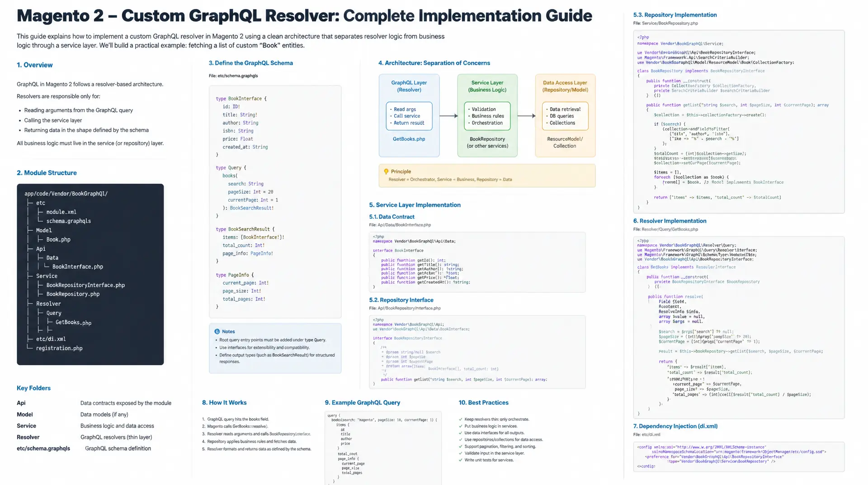The width and height of the screenshot is (868, 485).
Task: Click the Model folder in the module tree
Action: (44, 230)
